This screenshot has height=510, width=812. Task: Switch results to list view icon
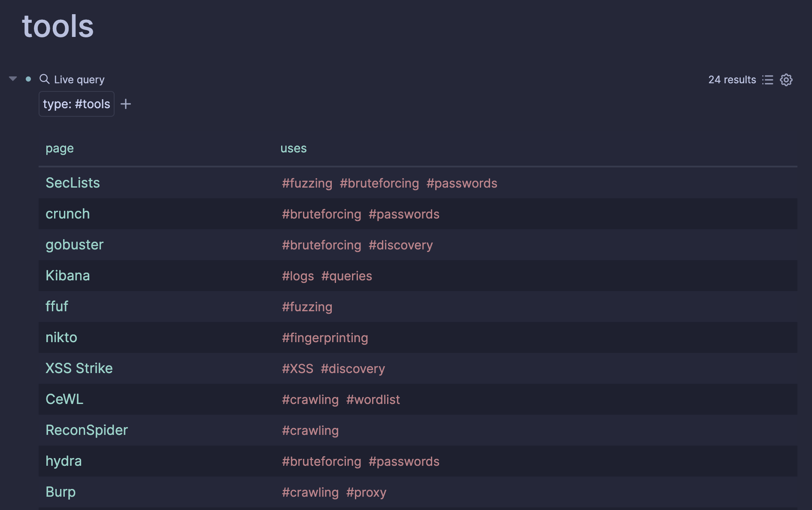pos(767,80)
